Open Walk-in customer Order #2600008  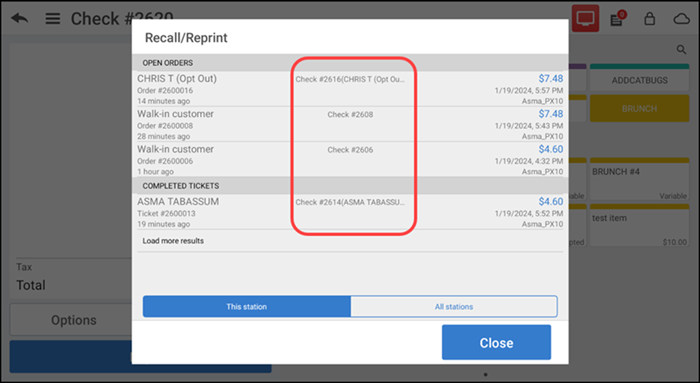(350, 124)
